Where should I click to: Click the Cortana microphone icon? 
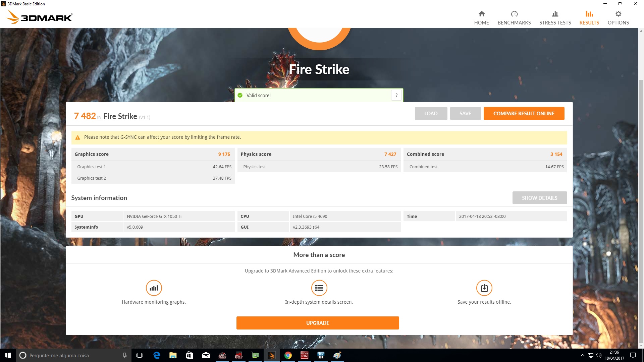124,355
